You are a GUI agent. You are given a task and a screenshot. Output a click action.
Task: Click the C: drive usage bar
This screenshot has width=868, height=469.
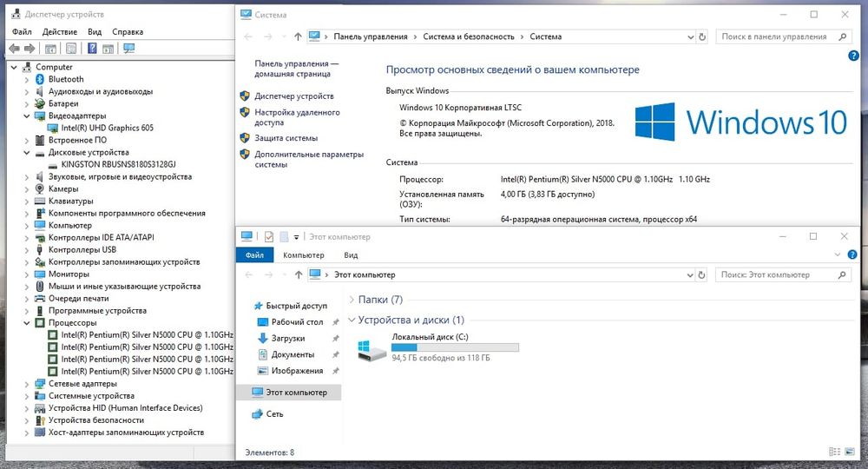(x=455, y=347)
